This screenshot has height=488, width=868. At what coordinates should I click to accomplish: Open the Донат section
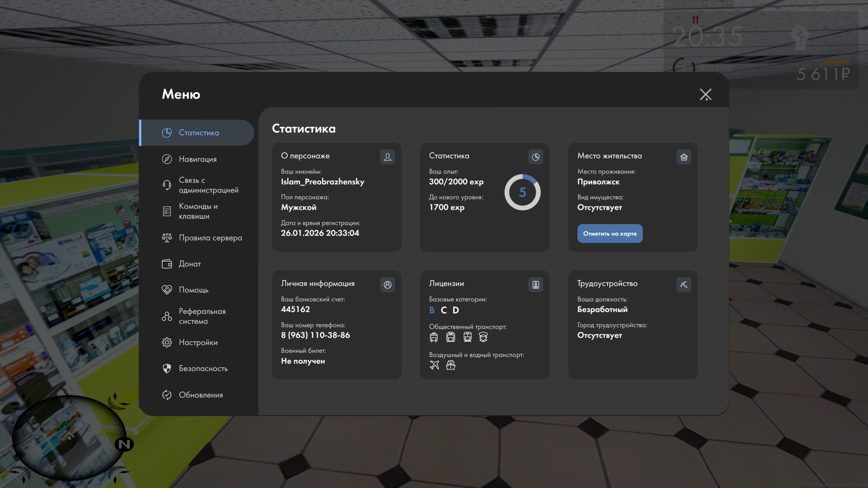pyautogui.click(x=190, y=264)
